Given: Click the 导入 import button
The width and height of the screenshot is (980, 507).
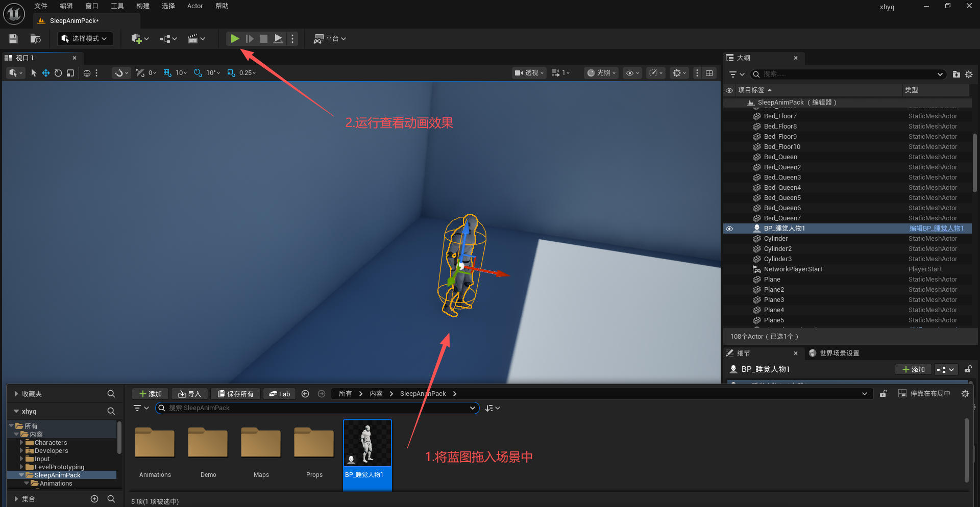Looking at the screenshot, I should coord(189,394).
